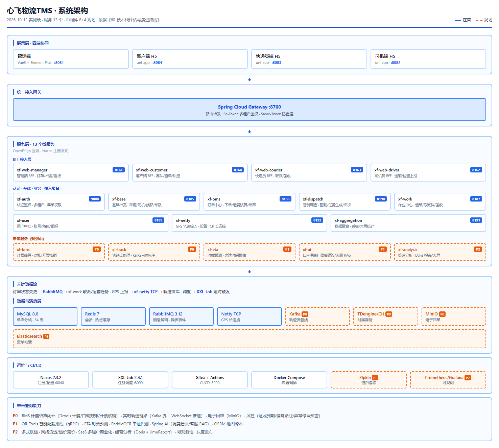
Task: Click the P1 badge next to Elasticsearch
Action: tap(46, 336)
